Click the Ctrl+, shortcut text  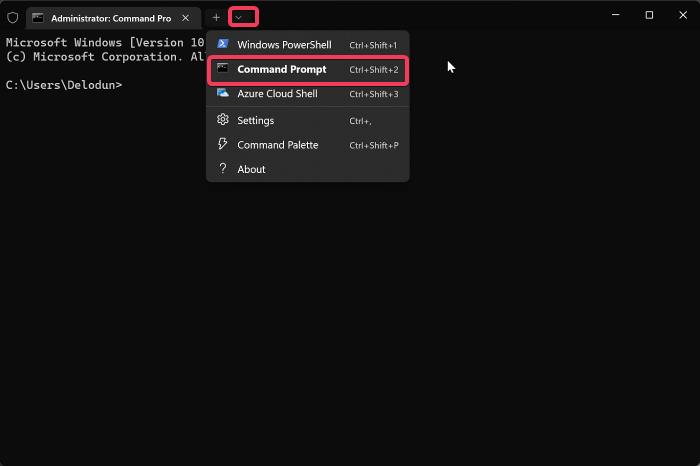360,121
